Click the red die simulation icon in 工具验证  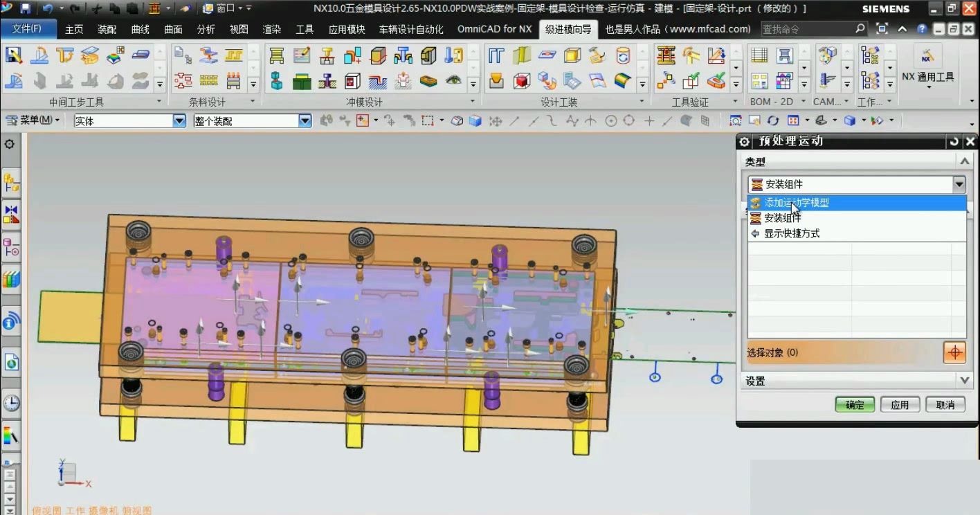coord(666,55)
